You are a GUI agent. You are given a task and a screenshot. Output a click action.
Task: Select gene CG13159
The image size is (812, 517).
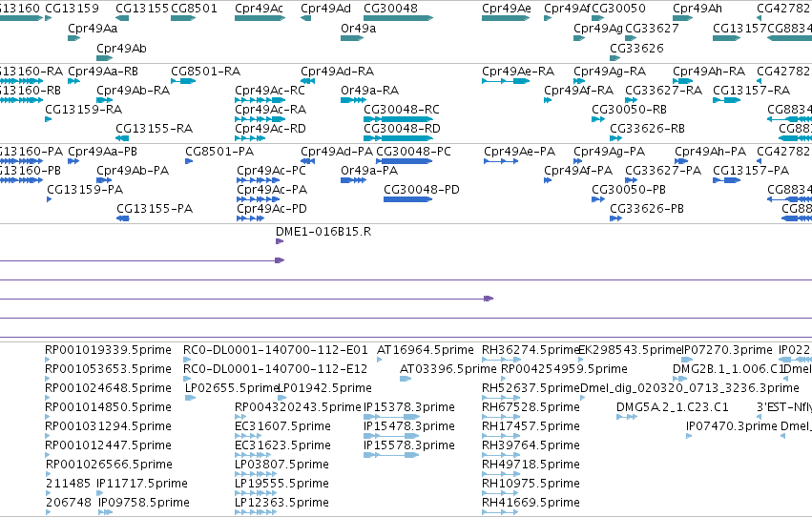coord(48,18)
